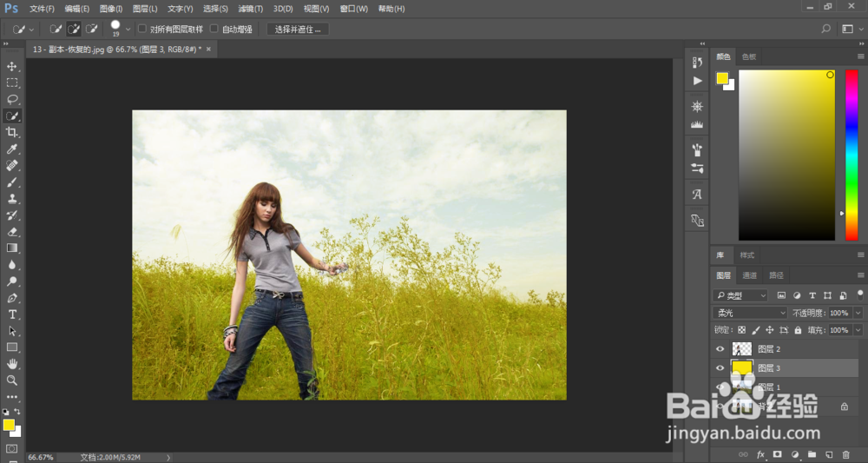Image resolution: width=868 pixels, height=463 pixels.
Task: Hide 图层 3 with its eye icon
Action: point(720,367)
